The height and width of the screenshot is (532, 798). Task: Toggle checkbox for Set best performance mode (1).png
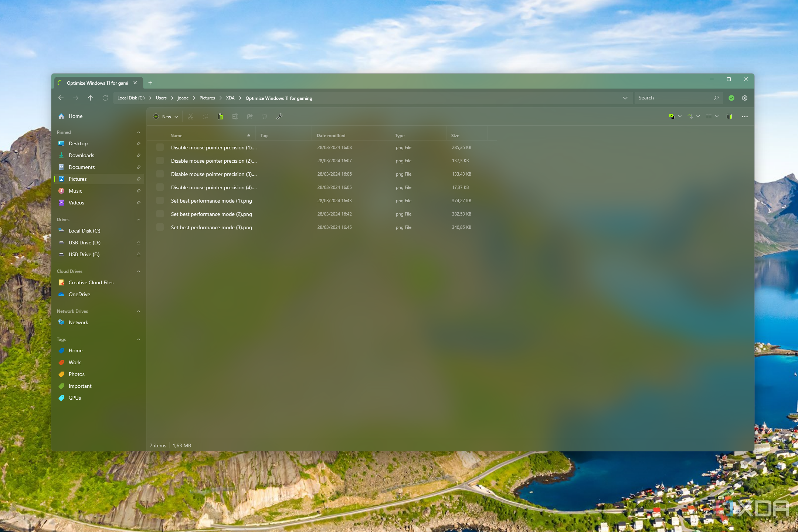[159, 200]
